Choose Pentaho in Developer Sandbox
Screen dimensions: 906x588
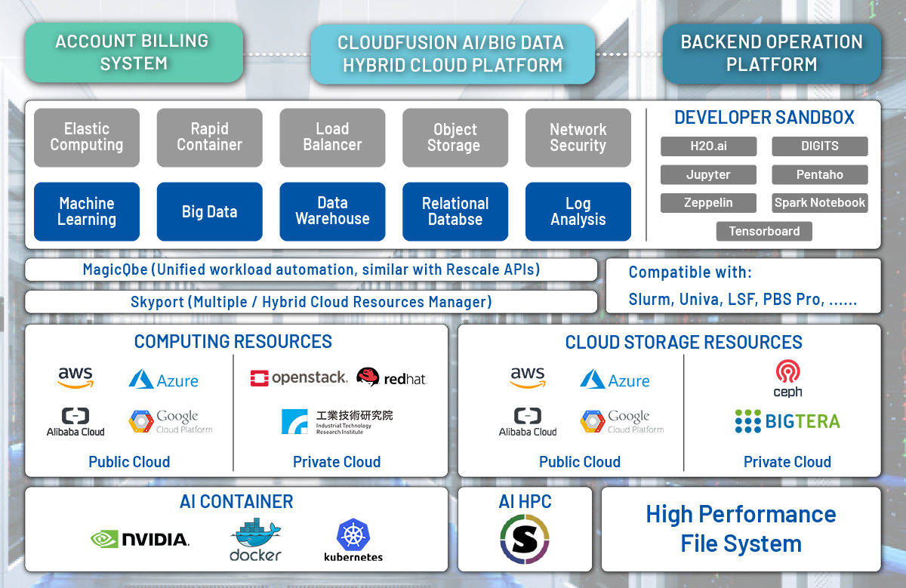[x=820, y=174]
